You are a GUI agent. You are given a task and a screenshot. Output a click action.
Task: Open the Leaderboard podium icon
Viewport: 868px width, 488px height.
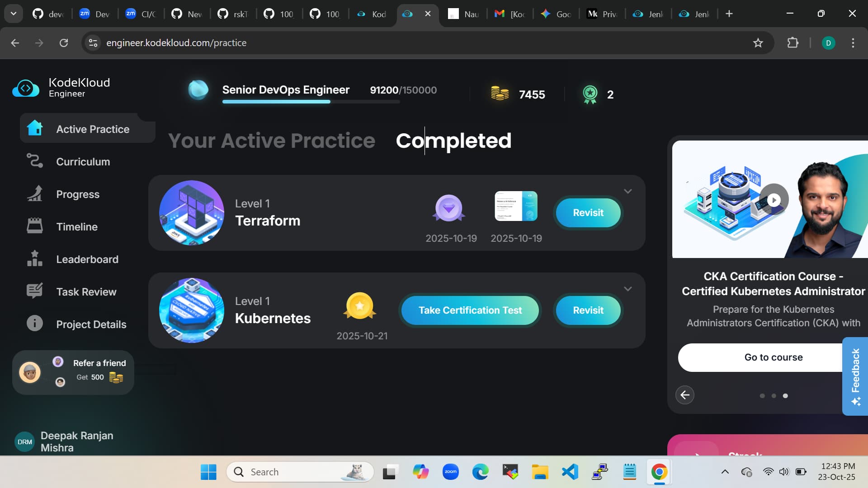34,258
